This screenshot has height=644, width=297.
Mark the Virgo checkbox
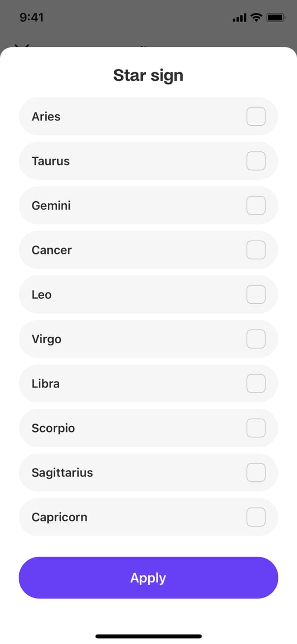coord(256,339)
